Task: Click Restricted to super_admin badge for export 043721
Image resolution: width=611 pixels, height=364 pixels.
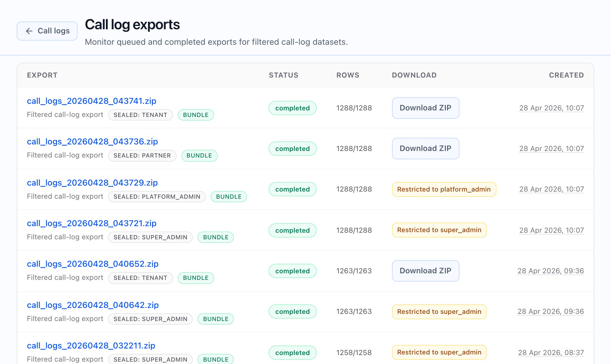Action: 439,230
